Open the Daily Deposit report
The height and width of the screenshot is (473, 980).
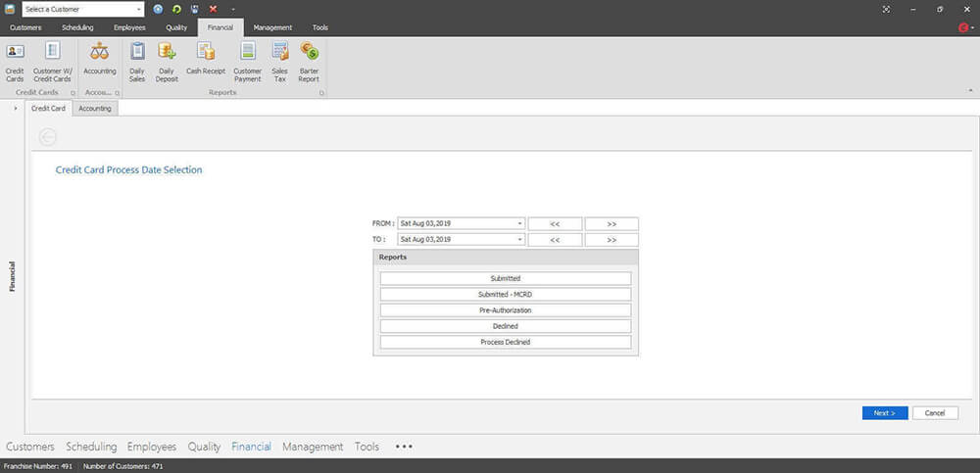(x=167, y=59)
